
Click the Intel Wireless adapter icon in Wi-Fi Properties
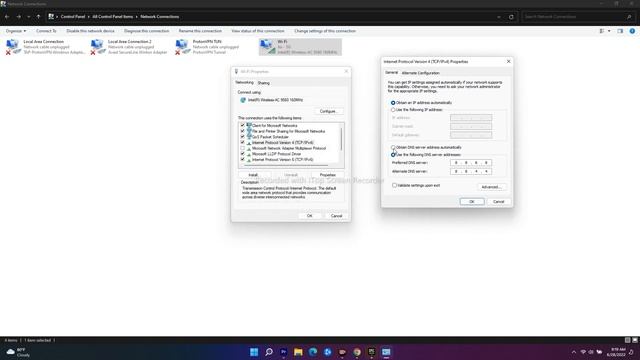(x=243, y=100)
